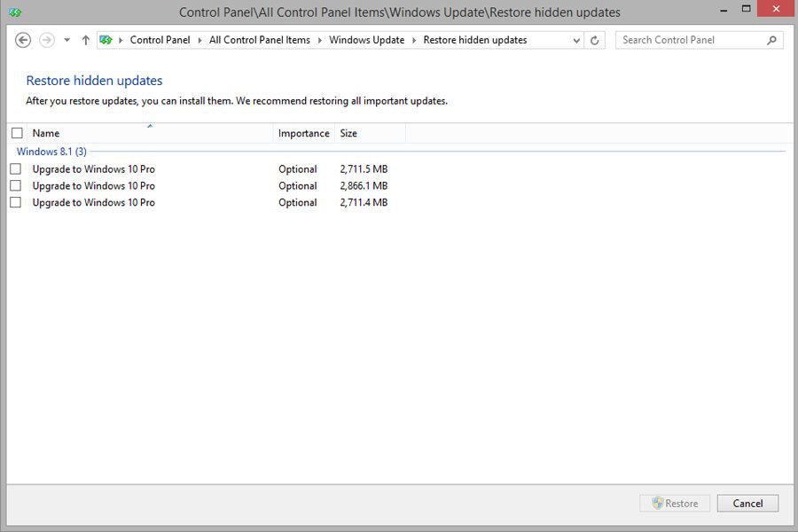Click the search magnifier icon
Screen dimensions: 798x532
771,40
